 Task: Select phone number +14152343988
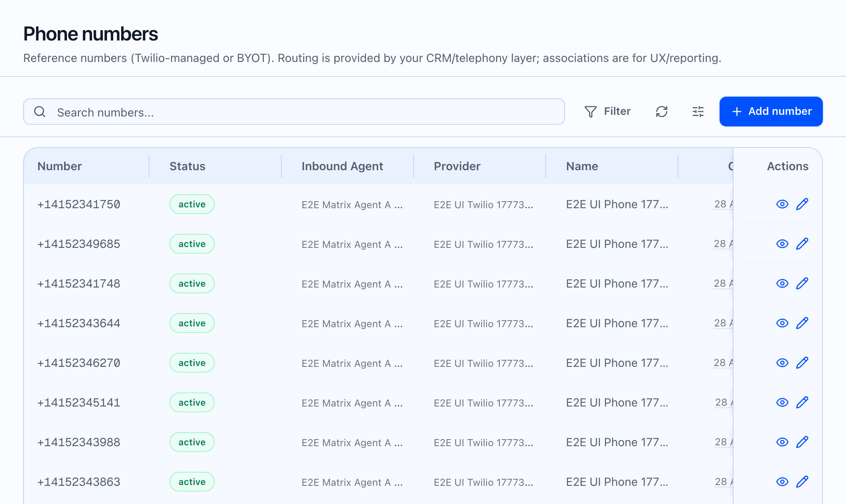tap(79, 442)
